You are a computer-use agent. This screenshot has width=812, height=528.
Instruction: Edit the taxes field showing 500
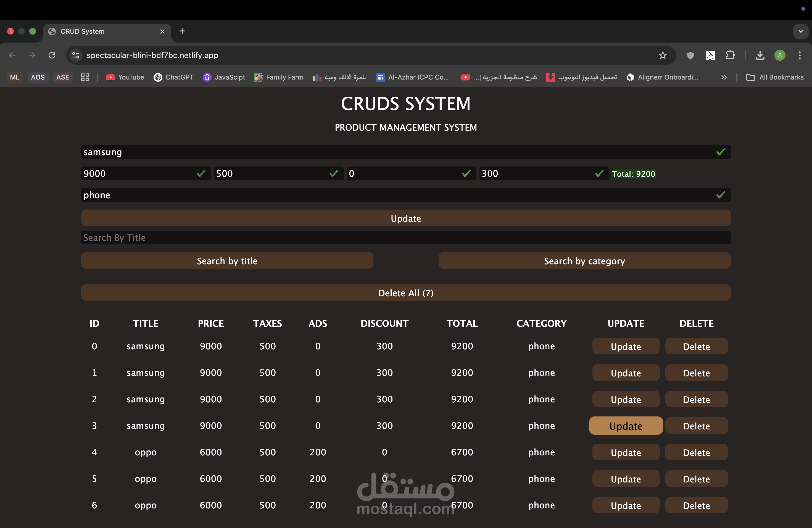click(x=278, y=174)
